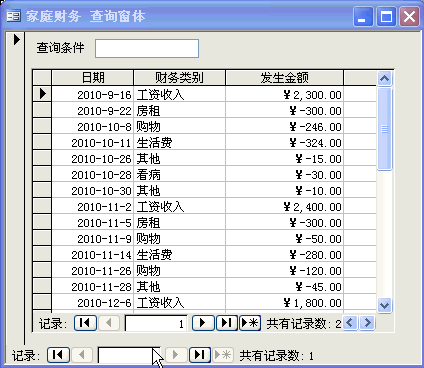Click the 日期 column header

point(93,78)
